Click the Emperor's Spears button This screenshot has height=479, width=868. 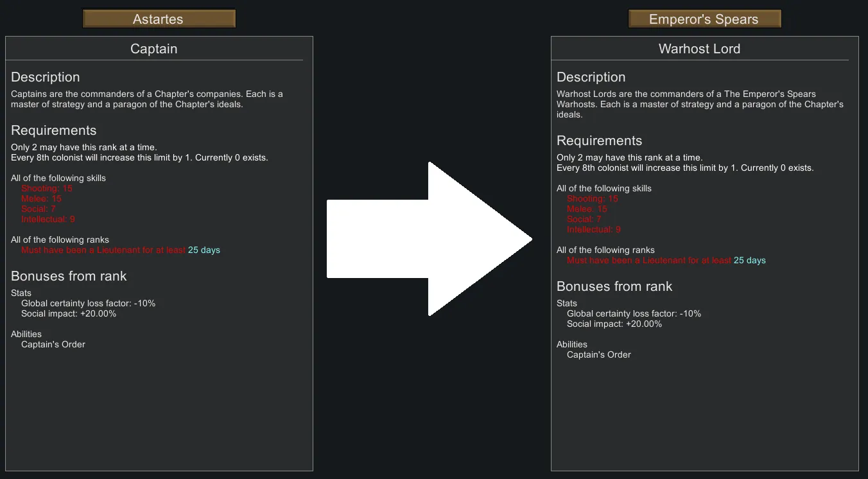click(x=704, y=19)
